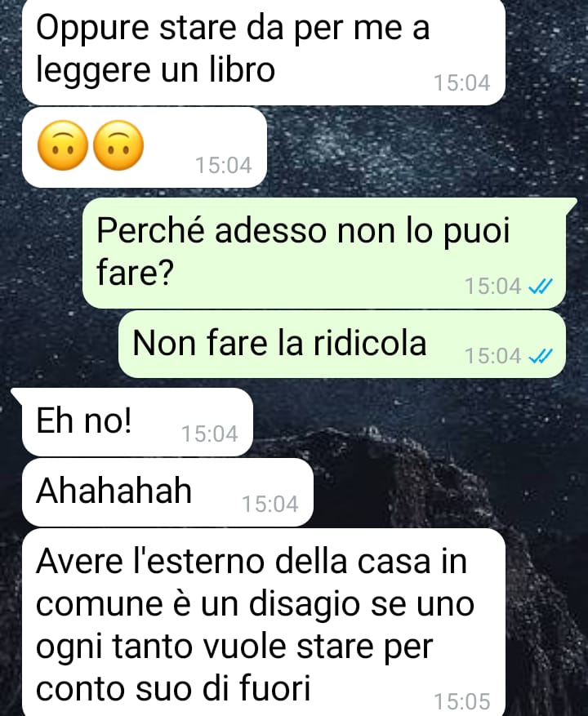Select the 'Oppure stare da per me' message
Image resolution: width=588 pixels, height=716 pixels.
tap(264, 52)
